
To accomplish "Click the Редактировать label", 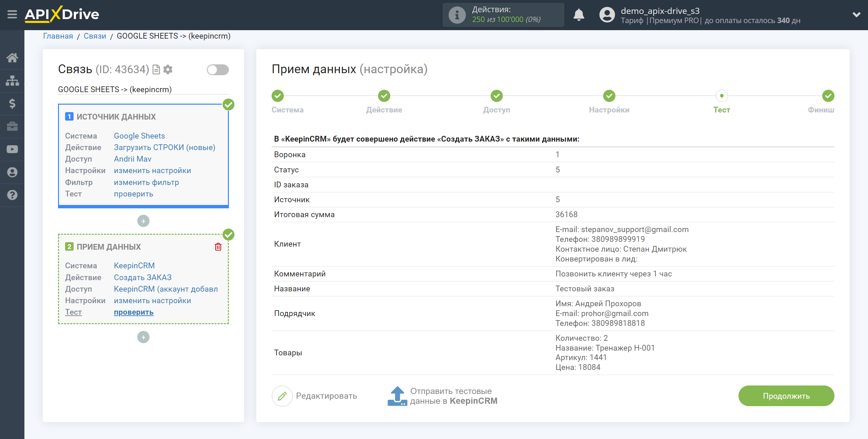I will click(x=327, y=396).
